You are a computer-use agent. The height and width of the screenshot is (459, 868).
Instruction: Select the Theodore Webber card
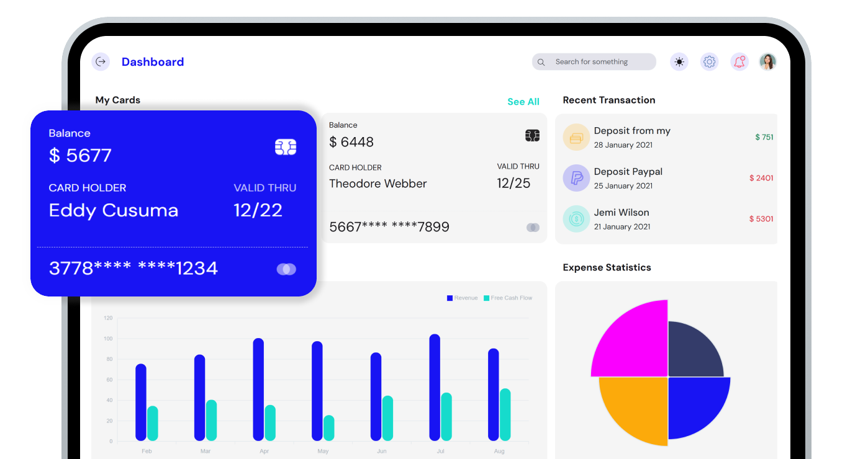433,178
